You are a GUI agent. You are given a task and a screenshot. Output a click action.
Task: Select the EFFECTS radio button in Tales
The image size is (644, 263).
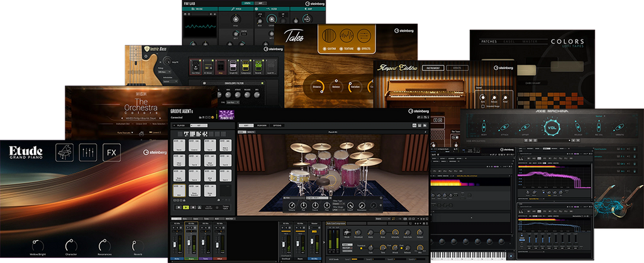click(359, 49)
